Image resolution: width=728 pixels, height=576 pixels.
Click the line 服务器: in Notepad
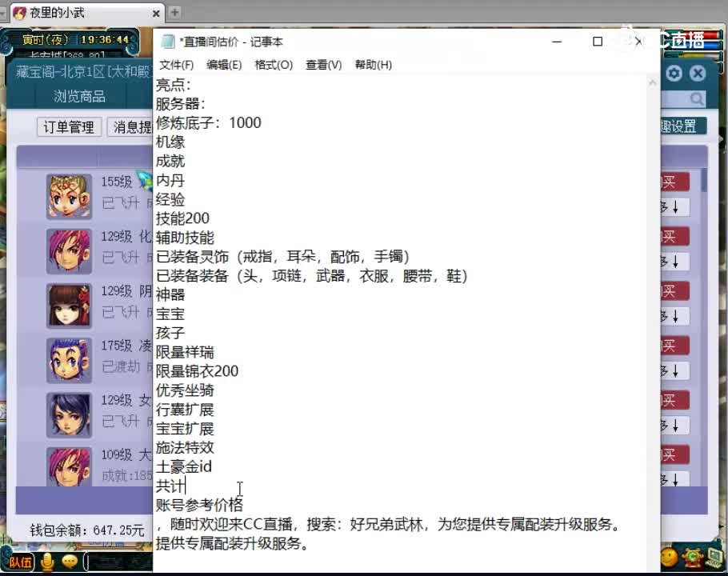click(180, 104)
